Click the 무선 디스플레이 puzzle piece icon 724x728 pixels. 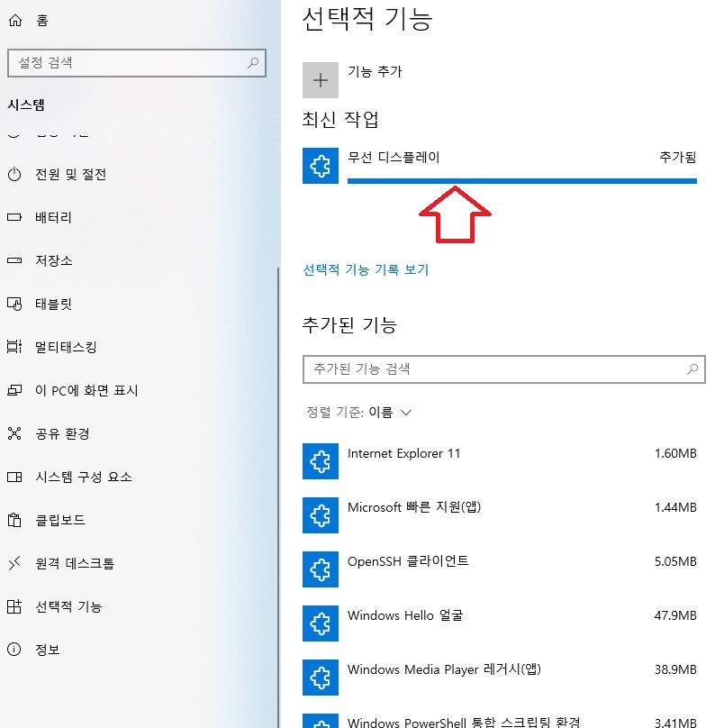tap(321, 166)
